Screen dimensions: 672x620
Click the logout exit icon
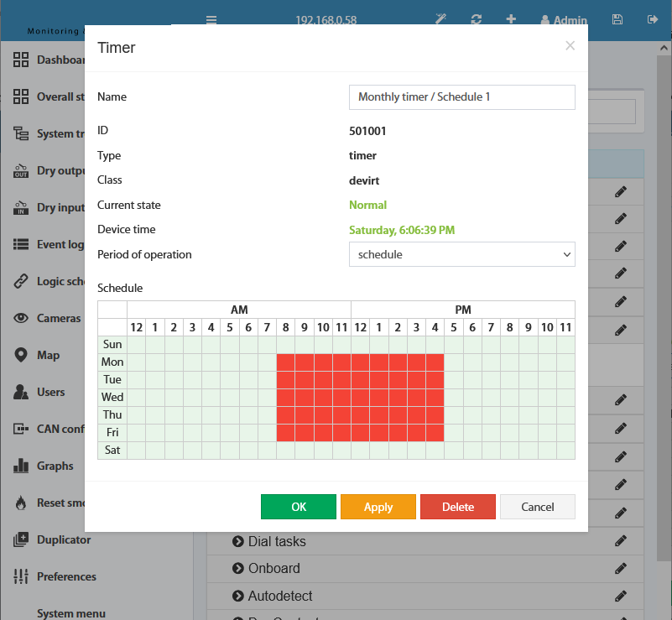tap(653, 19)
